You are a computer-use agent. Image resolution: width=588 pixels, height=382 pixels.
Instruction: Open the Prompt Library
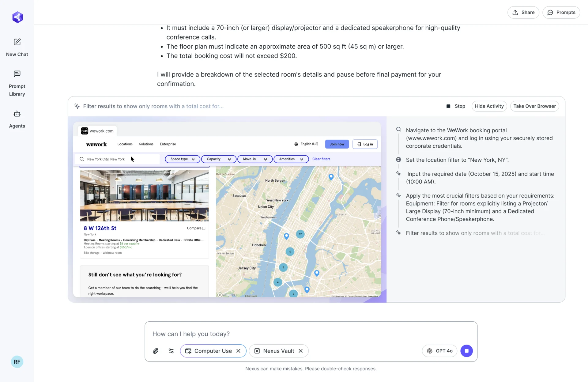[17, 84]
